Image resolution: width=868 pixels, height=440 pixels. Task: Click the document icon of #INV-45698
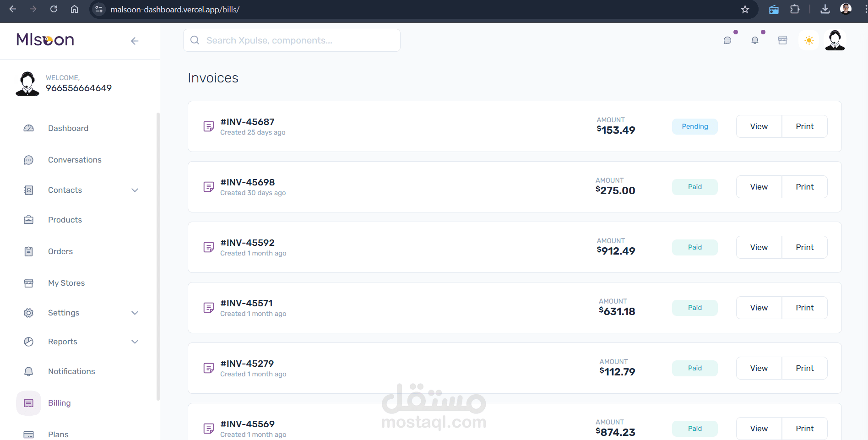(209, 187)
